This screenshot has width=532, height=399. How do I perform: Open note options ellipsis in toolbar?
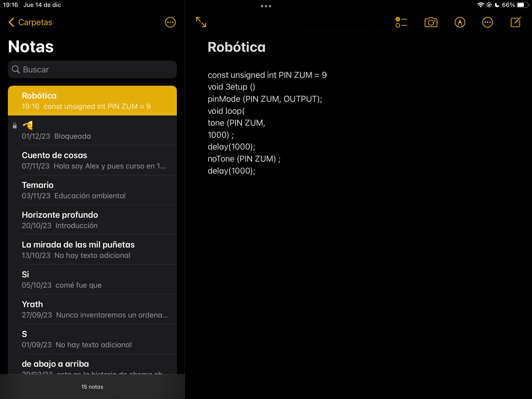[x=487, y=22]
